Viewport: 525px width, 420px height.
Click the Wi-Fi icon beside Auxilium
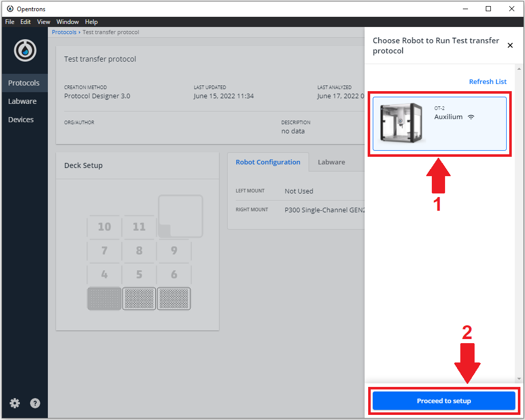(x=471, y=117)
